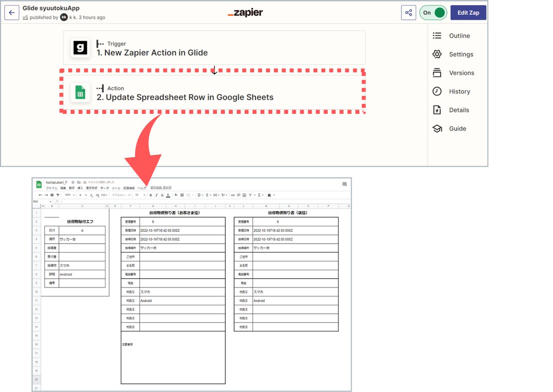Open the v5 version link

pos(25,18)
